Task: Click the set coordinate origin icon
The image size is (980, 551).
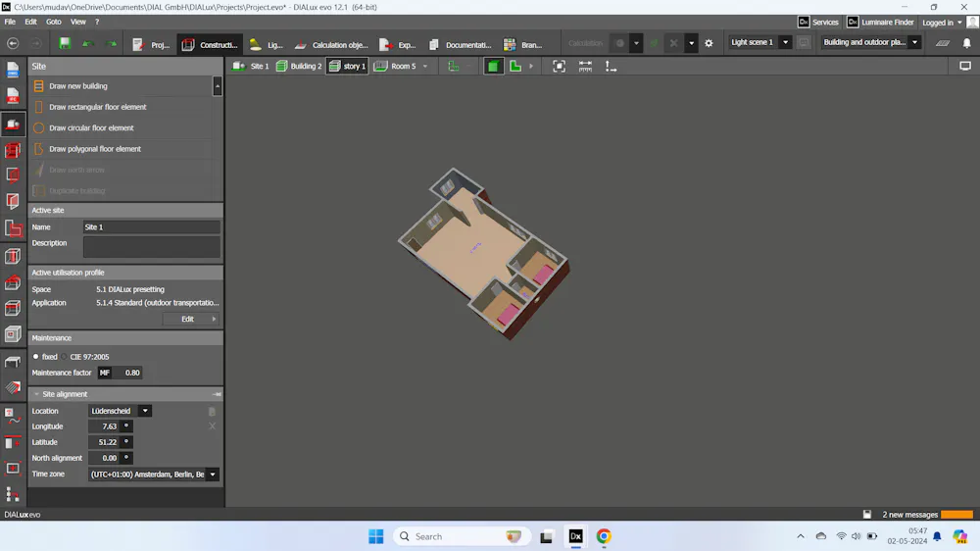Action: 611,67
